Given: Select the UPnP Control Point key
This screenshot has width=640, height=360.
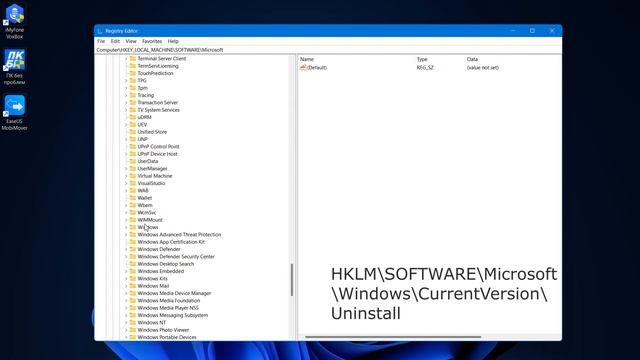Looking at the screenshot, I should 158,147.
